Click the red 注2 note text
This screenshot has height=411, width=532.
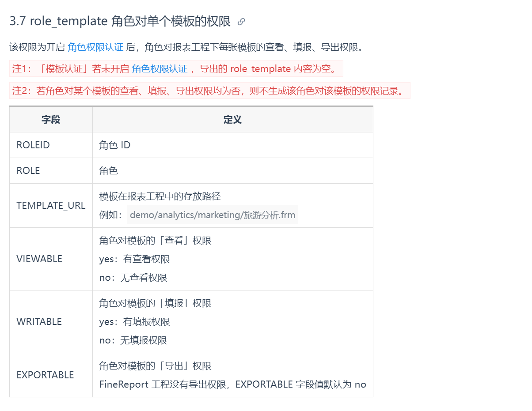pyautogui.click(x=210, y=90)
